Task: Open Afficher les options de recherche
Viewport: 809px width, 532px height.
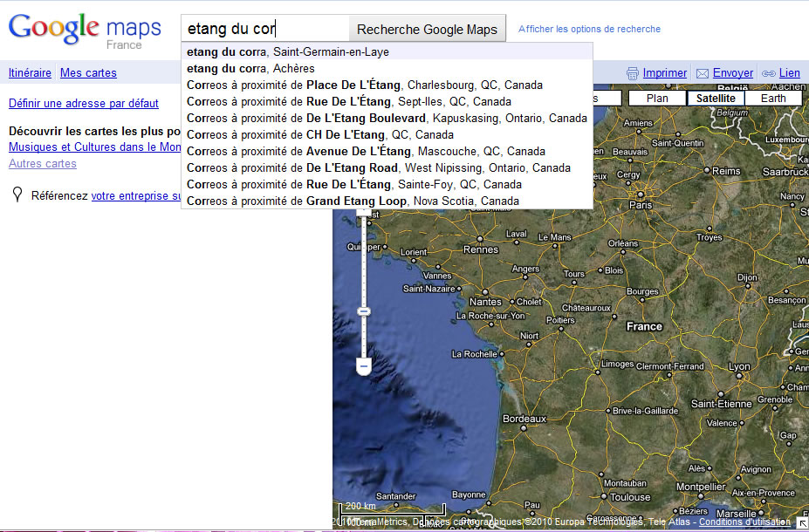Action: pyautogui.click(x=589, y=29)
